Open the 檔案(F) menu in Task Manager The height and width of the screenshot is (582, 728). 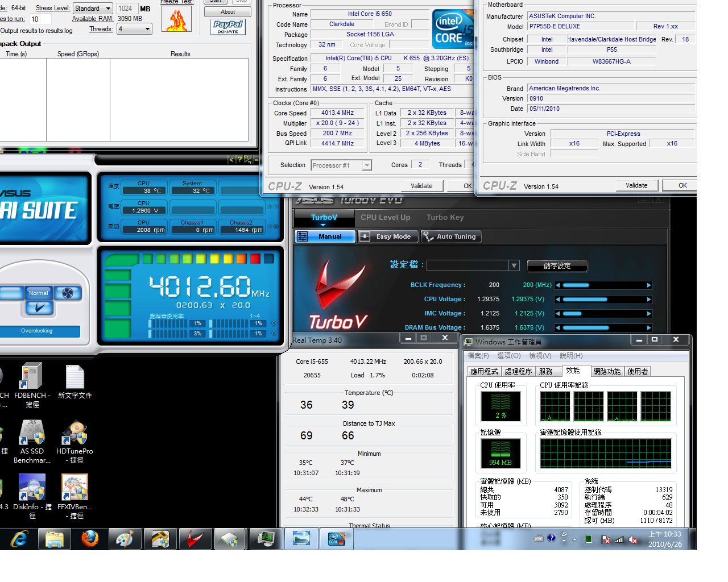478,356
